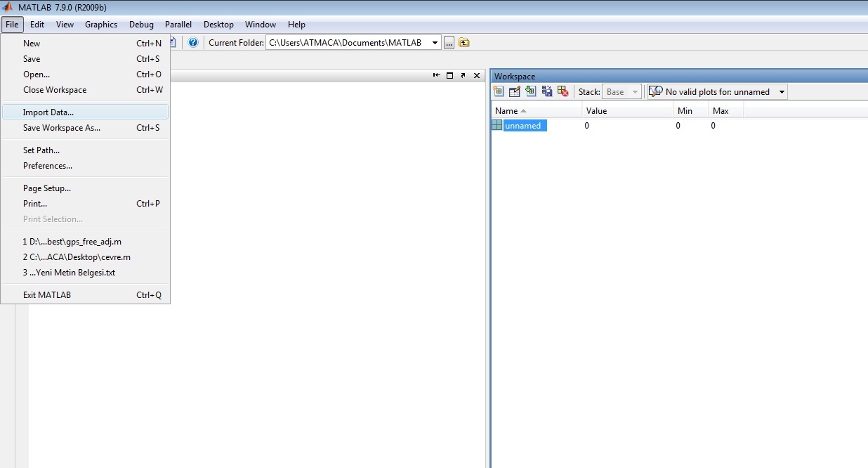Choose New from the File menu
Image resolution: width=868 pixels, height=468 pixels.
(85, 44)
